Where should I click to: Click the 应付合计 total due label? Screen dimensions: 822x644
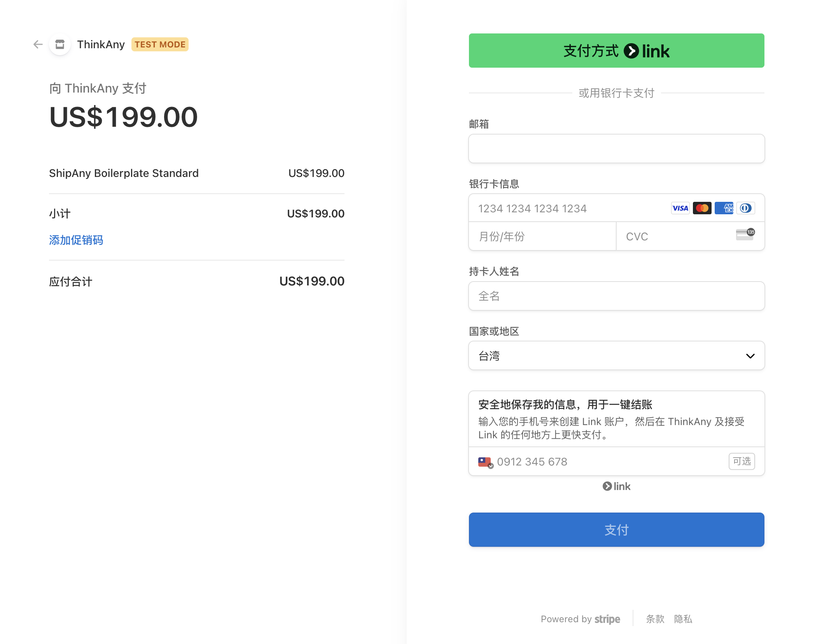71,282
